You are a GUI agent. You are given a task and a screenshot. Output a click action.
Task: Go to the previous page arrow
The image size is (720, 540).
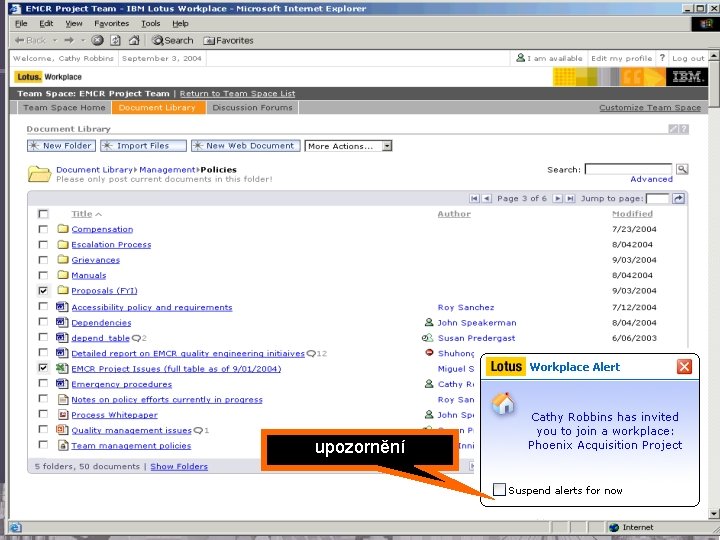487,198
